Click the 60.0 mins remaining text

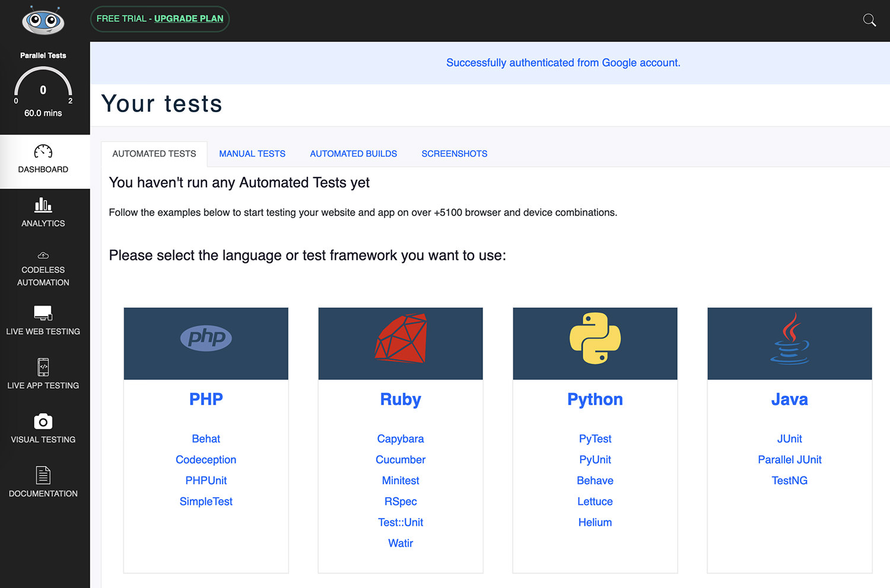tap(43, 113)
